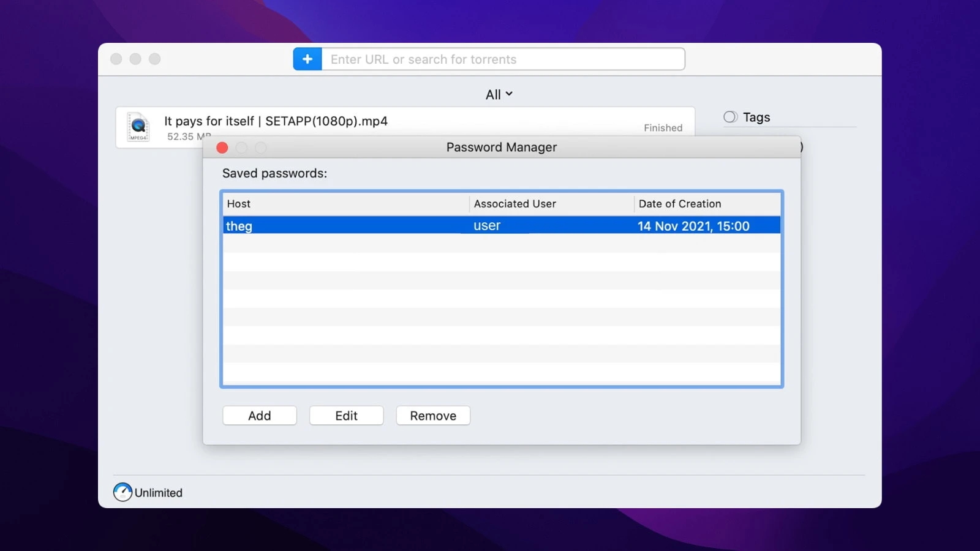Click the yellow minimize dot on Password Manager

tap(241, 148)
